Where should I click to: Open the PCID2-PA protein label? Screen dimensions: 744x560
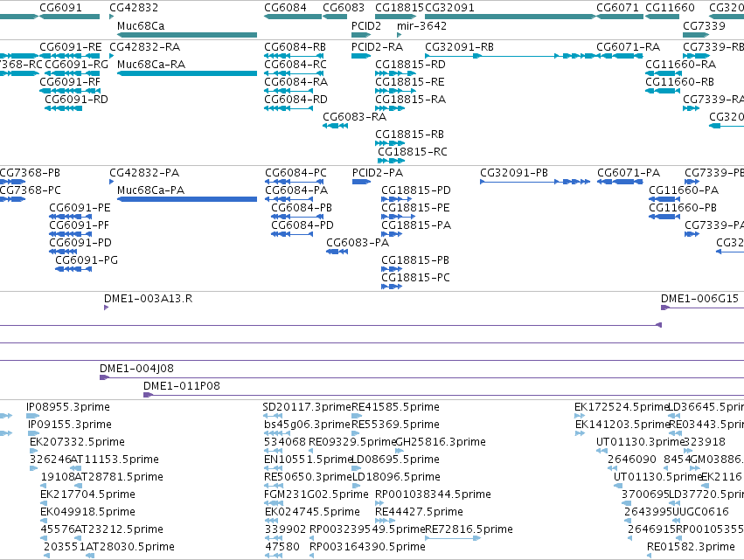378,173
